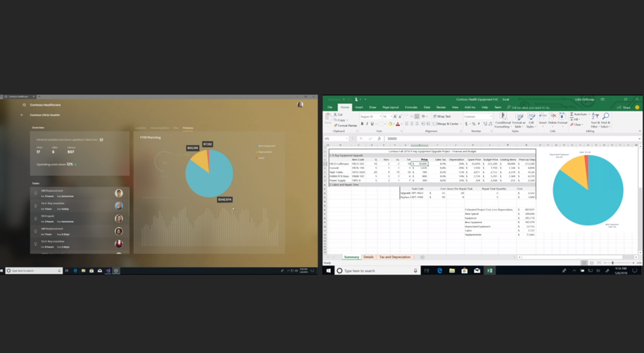The width and height of the screenshot is (644, 353).
Task: Open the Details sheet tab
Action: pos(369,257)
